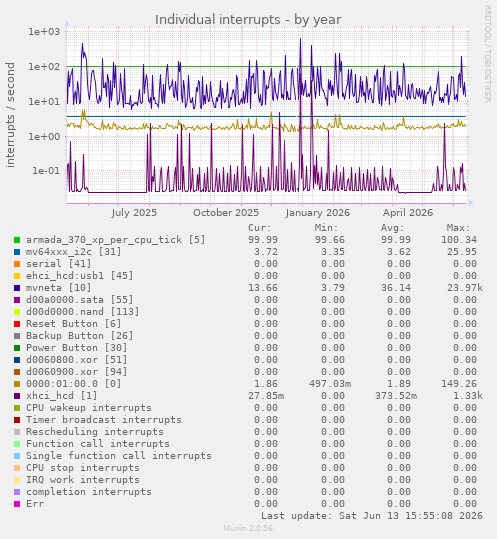Click the 'July 2025' x-axis label
Viewport: 497px width, 539px height.
[134, 213]
